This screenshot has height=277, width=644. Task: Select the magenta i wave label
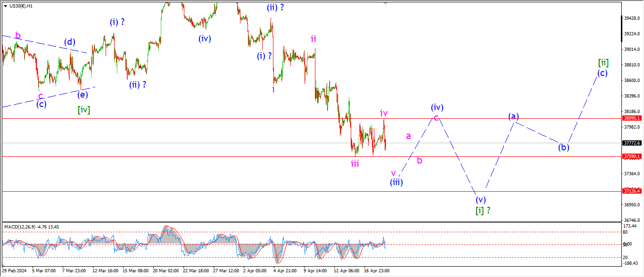(273, 89)
